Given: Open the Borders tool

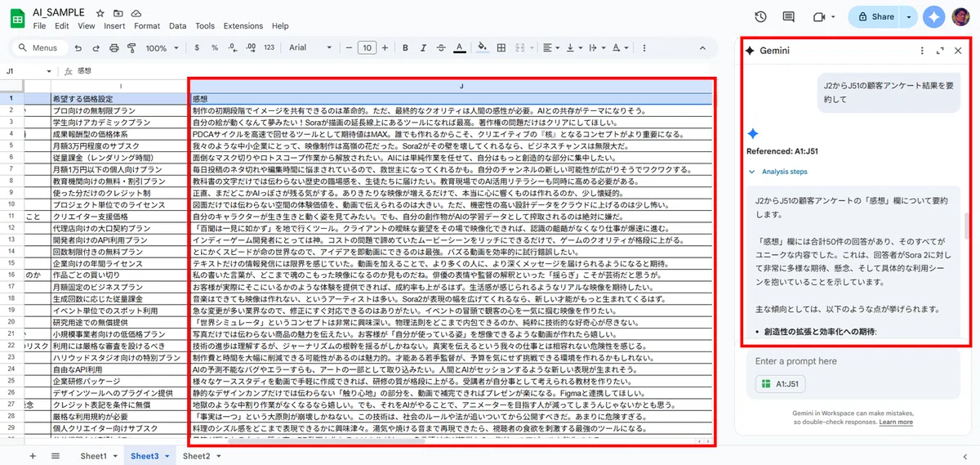Looking at the screenshot, I should coord(501,47).
